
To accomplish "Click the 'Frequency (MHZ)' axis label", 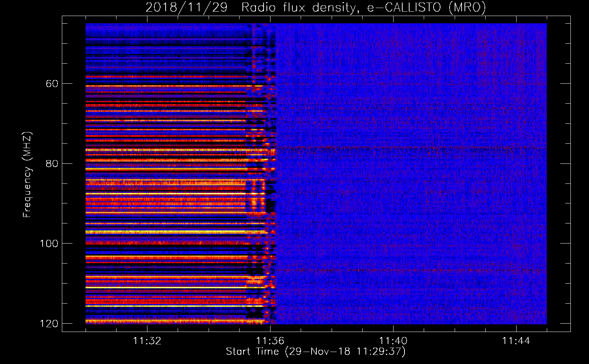I will 27,174.
